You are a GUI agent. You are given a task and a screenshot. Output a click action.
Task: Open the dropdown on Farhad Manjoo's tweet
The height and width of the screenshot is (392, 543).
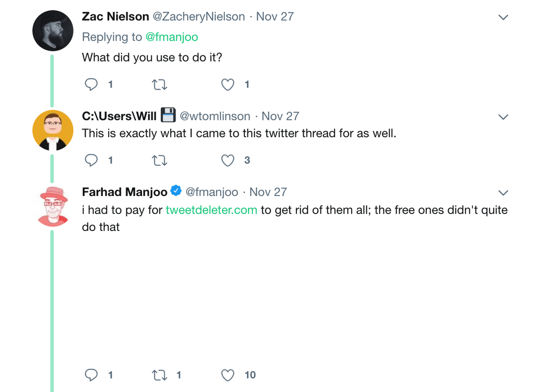[503, 193]
